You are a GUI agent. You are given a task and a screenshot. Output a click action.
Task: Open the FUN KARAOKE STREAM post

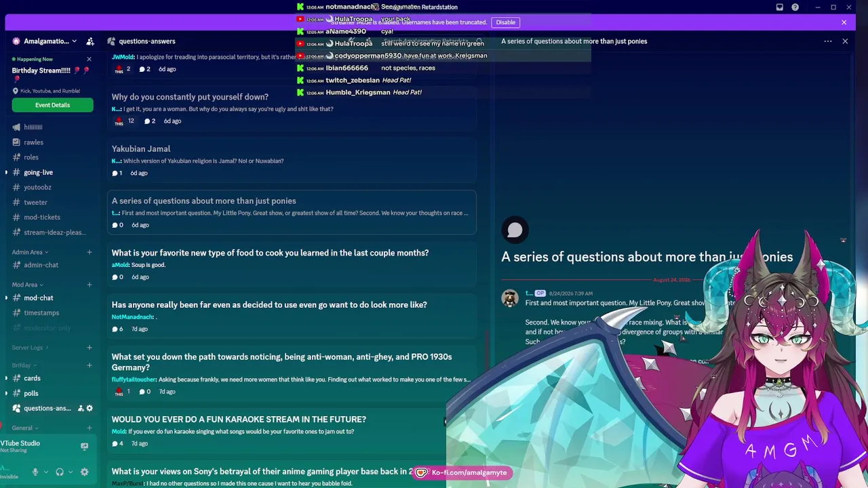click(x=292, y=431)
